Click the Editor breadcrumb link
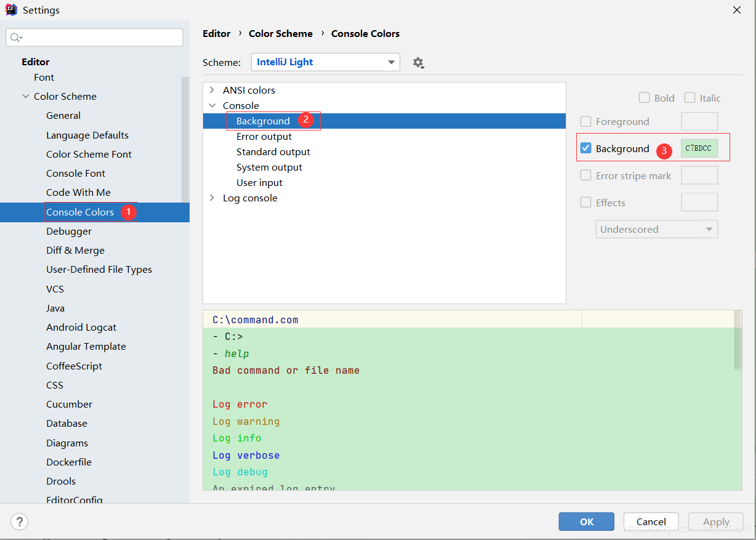Screen dimensions: 756x540 pyautogui.click(x=217, y=33)
